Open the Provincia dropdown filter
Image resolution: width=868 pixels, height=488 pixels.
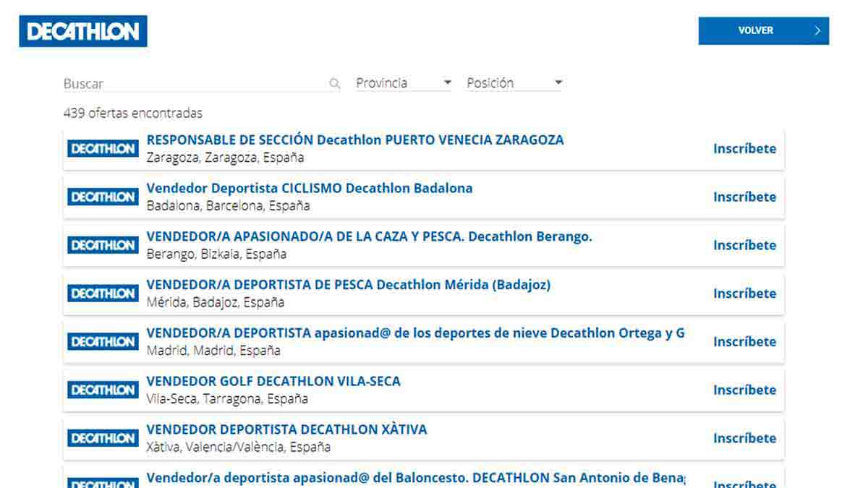point(404,83)
